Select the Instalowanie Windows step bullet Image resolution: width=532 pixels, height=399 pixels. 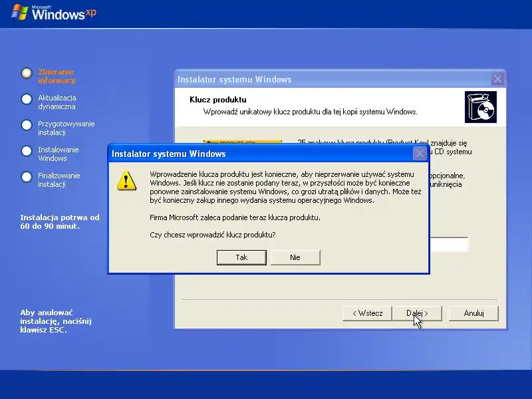click(x=27, y=151)
